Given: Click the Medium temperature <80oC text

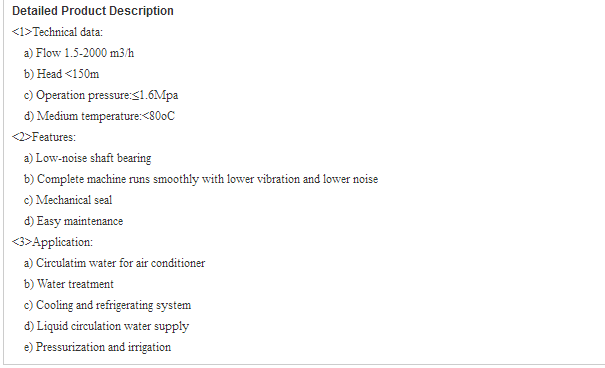Looking at the screenshot, I should (x=99, y=116).
